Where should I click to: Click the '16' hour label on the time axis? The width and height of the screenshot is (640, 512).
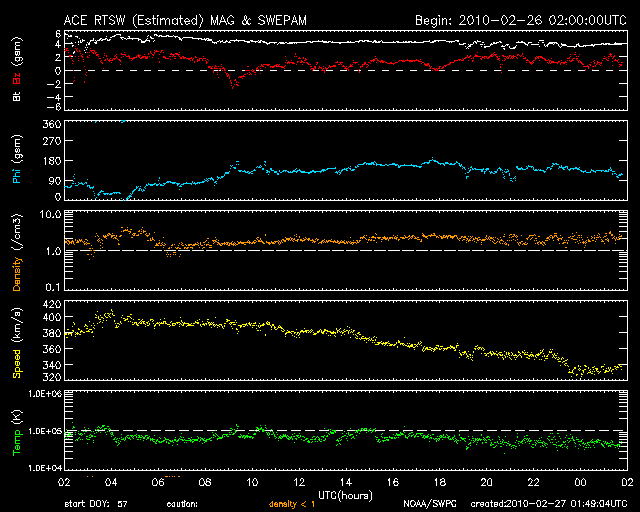(x=393, y=483)
